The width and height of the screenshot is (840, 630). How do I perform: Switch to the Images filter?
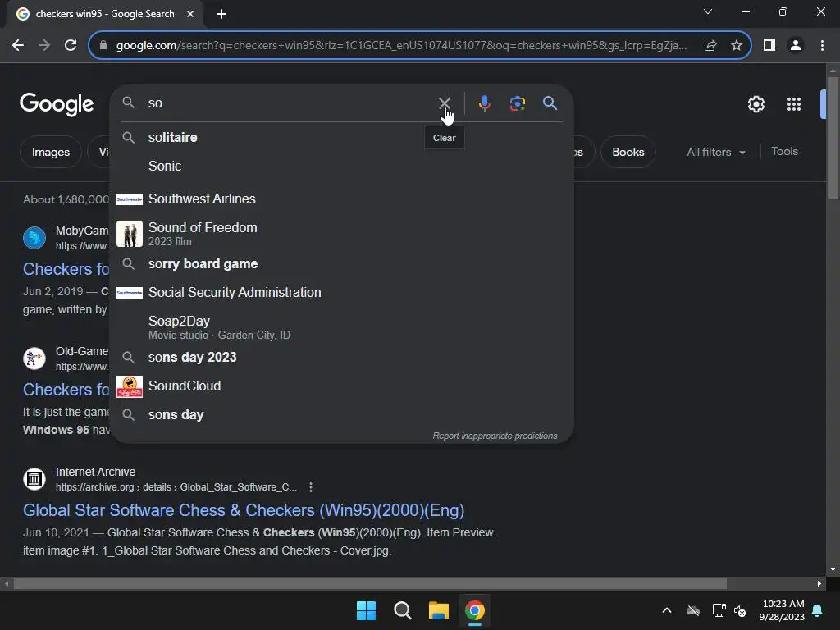pyautogui.click(x=50, y=152)
